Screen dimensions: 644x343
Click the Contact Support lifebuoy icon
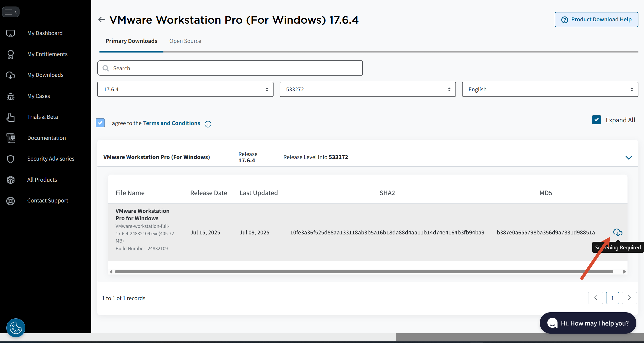10,201
